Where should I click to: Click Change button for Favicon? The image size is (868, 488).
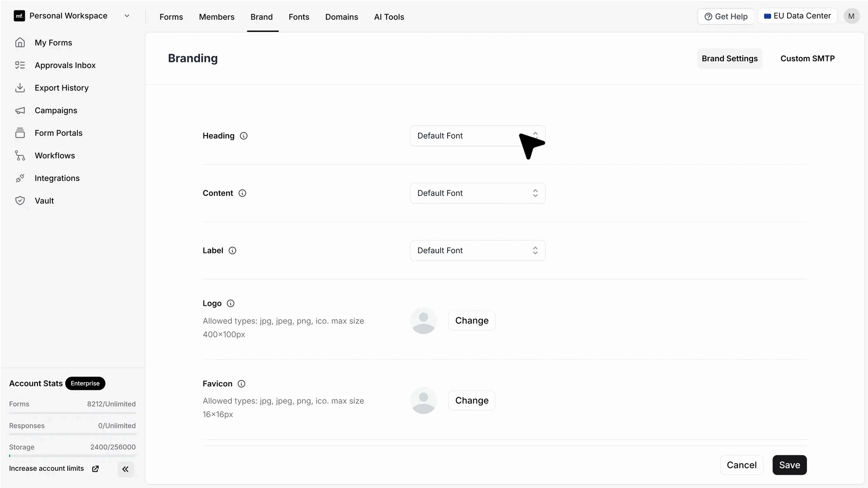click(472, 401)
